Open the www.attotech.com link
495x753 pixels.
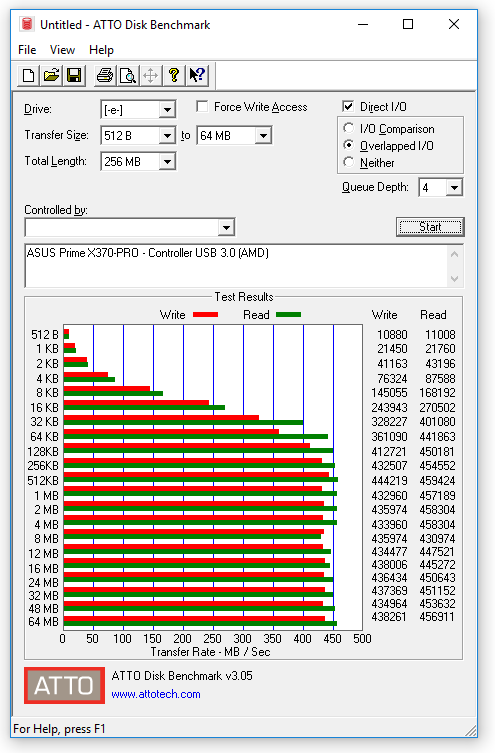[x=156, y=694]
